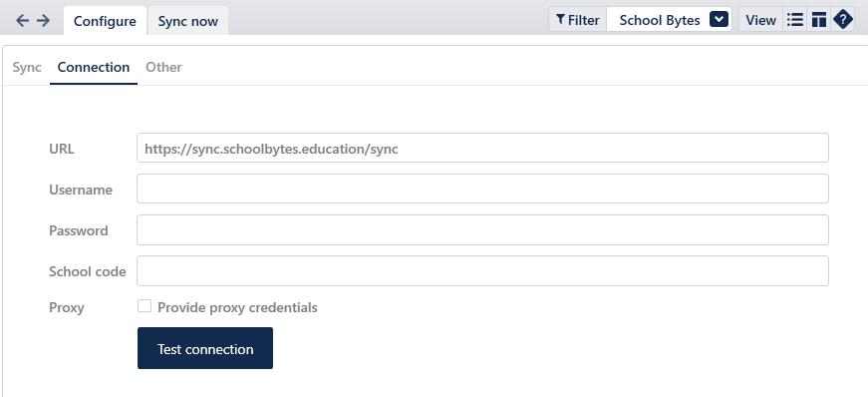The height and width of the screenshot is (397, 868).
Task: Open the Other sub-tab
Action: click(x=163, y=67)
